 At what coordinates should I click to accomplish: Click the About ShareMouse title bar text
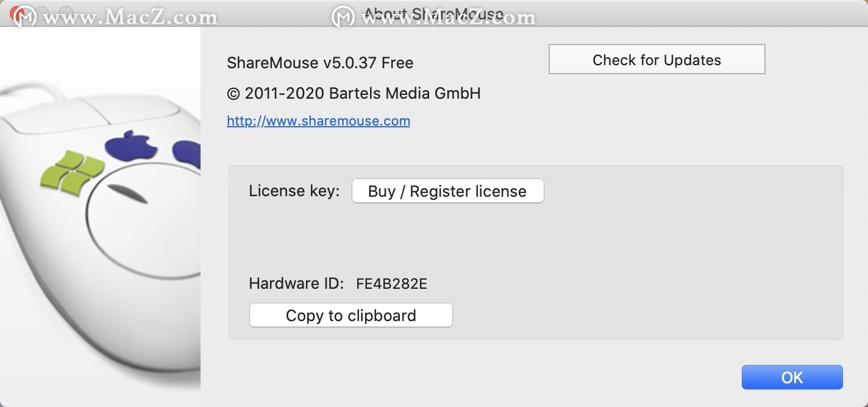click(433, 13)
